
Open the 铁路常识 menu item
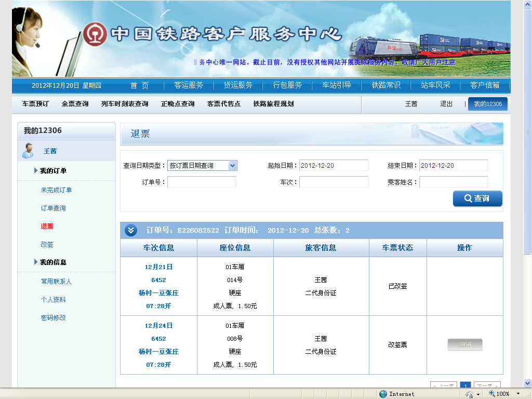pyautogui.click(x=386, y=85)
